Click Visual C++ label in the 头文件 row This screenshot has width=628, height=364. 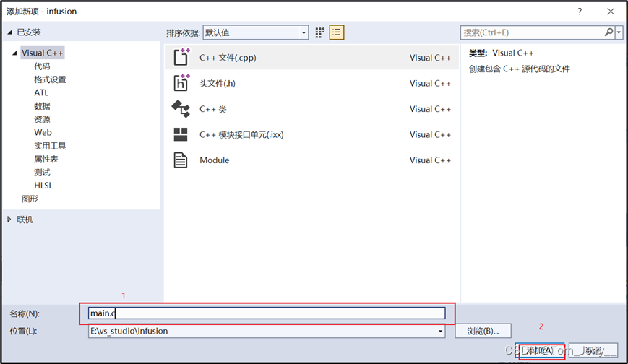[430, 83]
